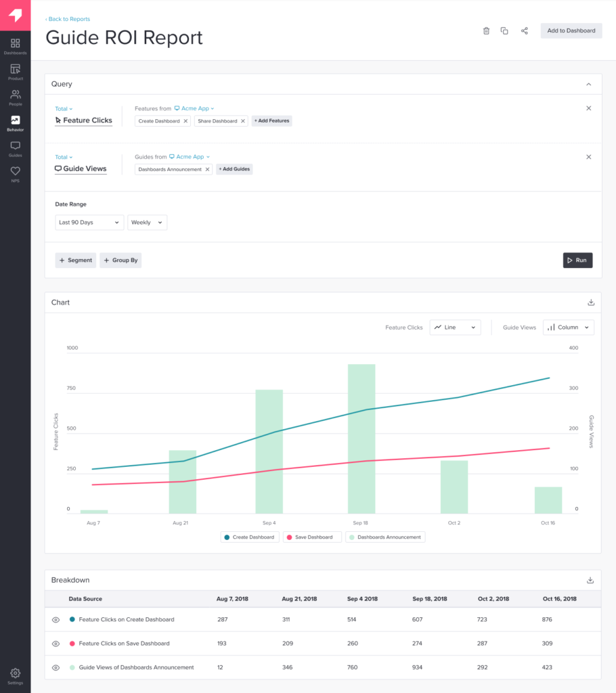Remove the Guide Views query row
Screen dimensions: 616x693
[588, 157]
